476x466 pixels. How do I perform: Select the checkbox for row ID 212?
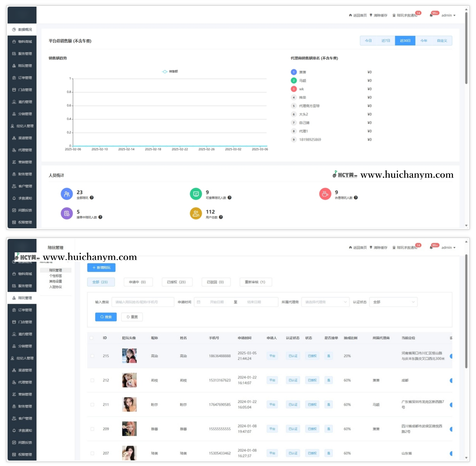pos(92,380)
